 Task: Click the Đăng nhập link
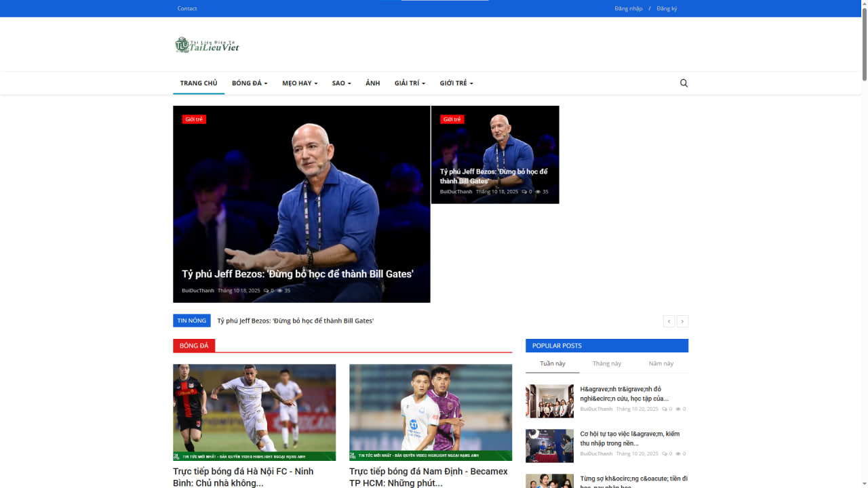pyautogui.click(x=628, y=9)
